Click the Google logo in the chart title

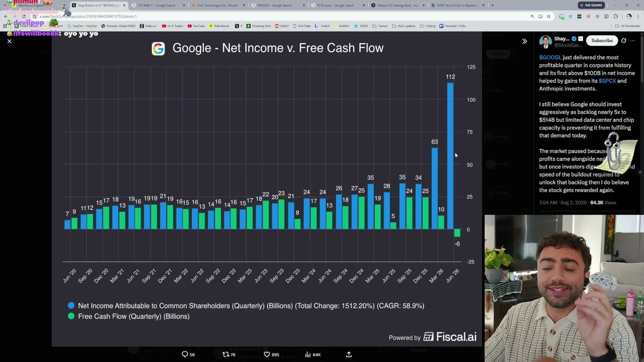point(158,48)
